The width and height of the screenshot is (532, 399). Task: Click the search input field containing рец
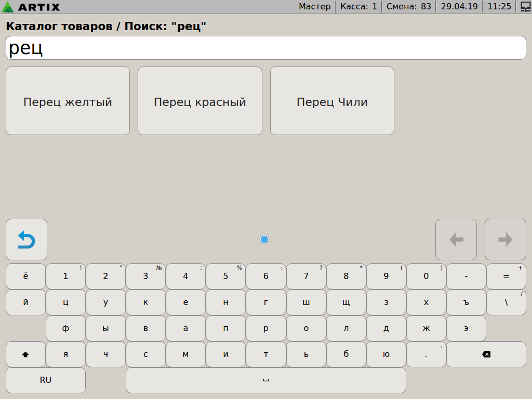[x=266, y=48]
